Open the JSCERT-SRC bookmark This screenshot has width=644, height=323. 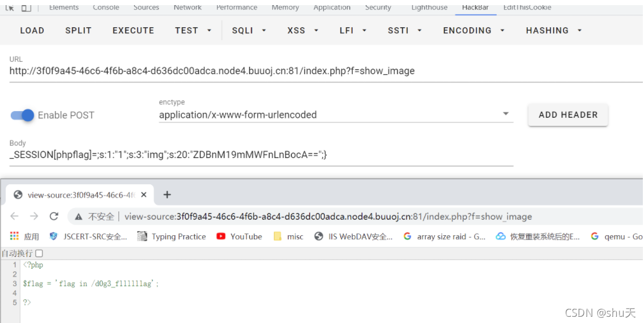[88, 236]
